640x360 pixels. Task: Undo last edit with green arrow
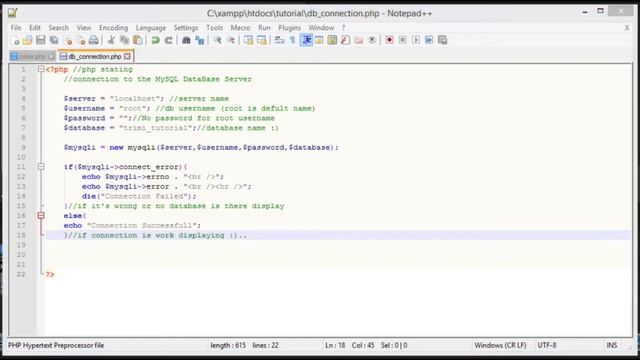tap(155, 40)
